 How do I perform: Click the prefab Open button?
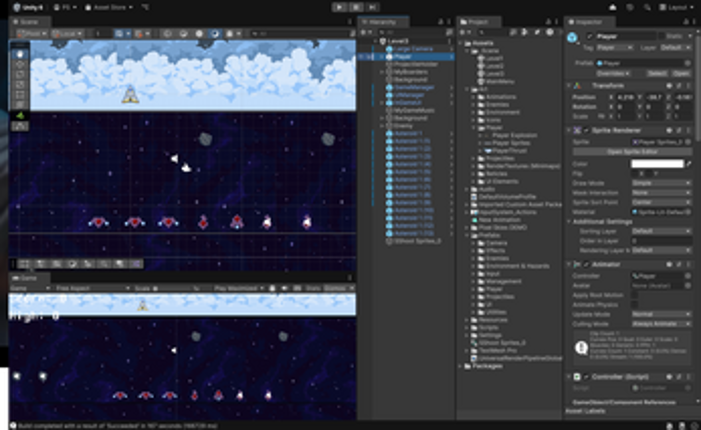[681, 73]
